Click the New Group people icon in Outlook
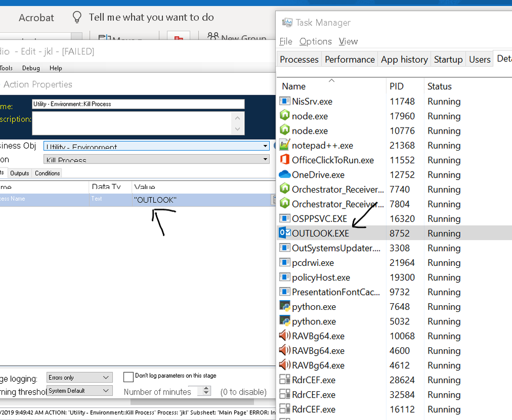The height and width of the screenshot is (420, 512). (213, 36)
